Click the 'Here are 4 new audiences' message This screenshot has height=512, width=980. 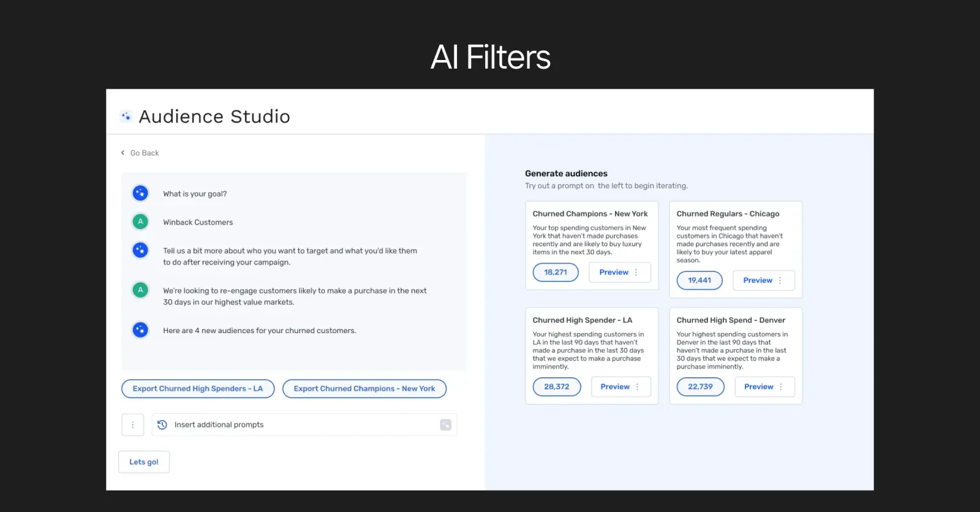pyautogui.click(x=260, y=330)
